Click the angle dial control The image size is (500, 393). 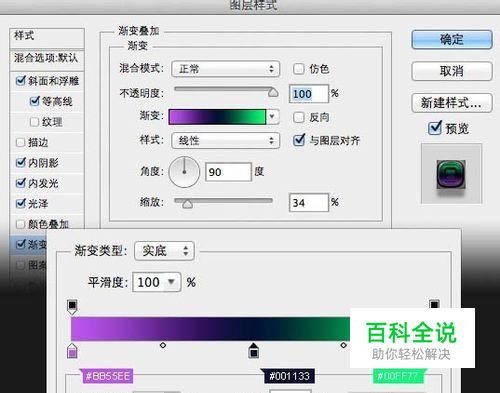pos(184,172)
